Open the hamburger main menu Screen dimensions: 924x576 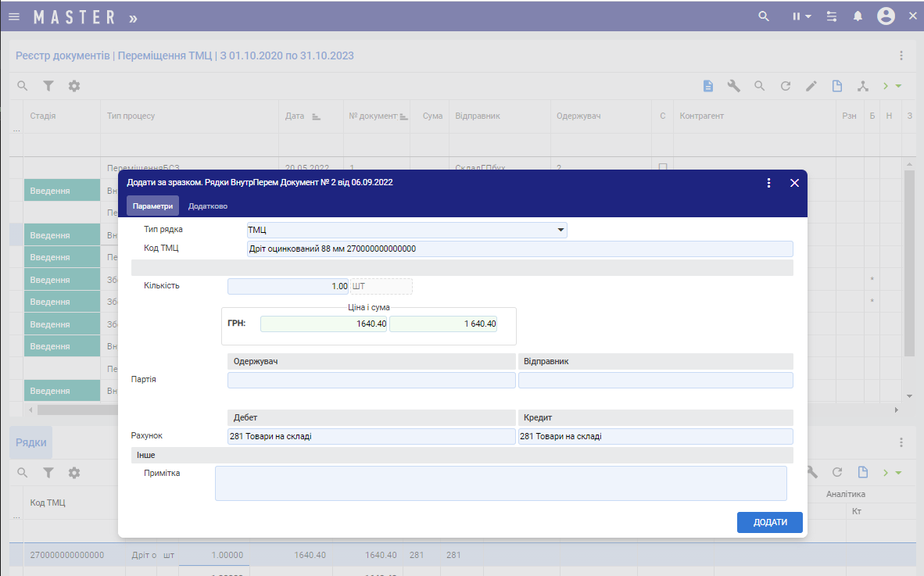[x=14, y=16]
